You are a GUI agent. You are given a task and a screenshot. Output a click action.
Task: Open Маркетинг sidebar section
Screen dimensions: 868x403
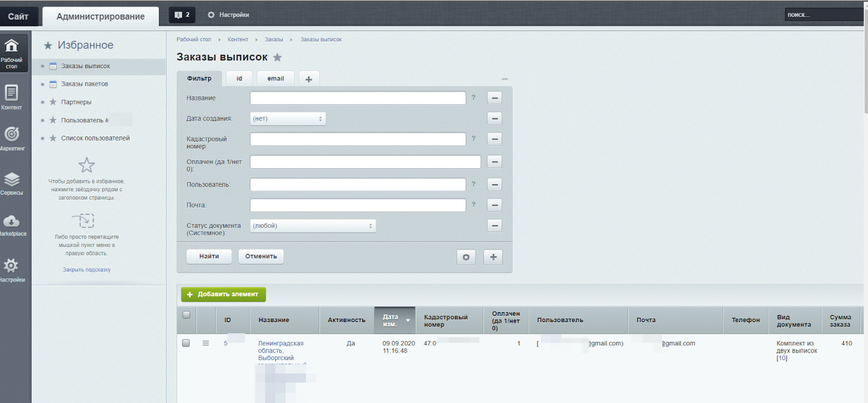coord(12,139)
